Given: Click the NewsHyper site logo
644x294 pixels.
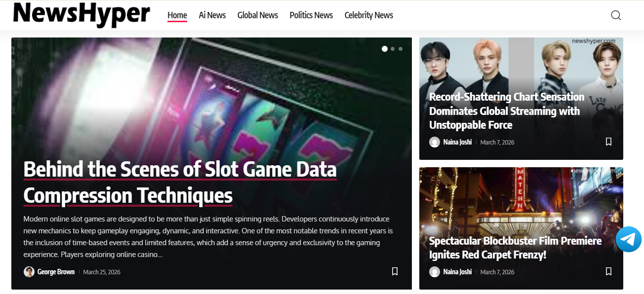Looking at the screenshot, I should (81, 14).
